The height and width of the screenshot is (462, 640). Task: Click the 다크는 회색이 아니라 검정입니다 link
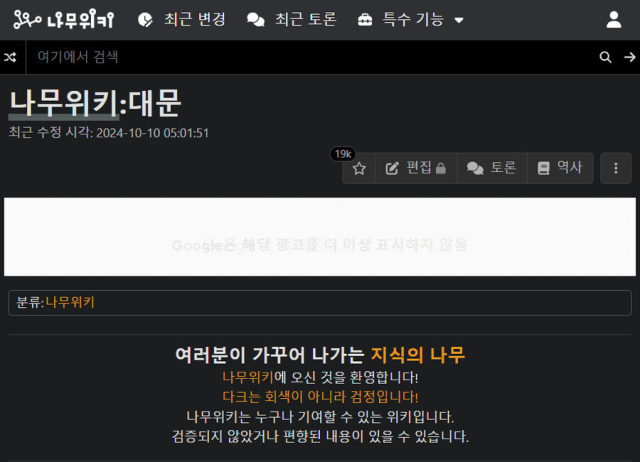click(320, 396)
